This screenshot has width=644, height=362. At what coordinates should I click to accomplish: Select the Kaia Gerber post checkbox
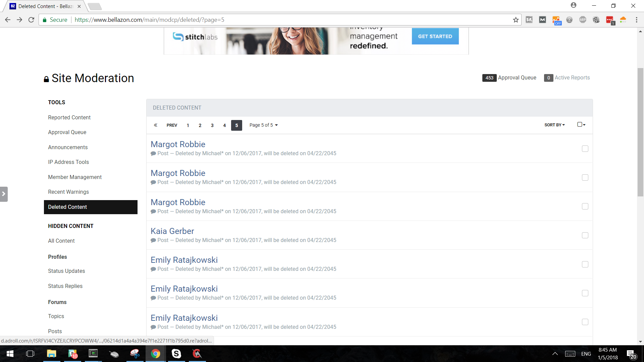click(585, 235)
